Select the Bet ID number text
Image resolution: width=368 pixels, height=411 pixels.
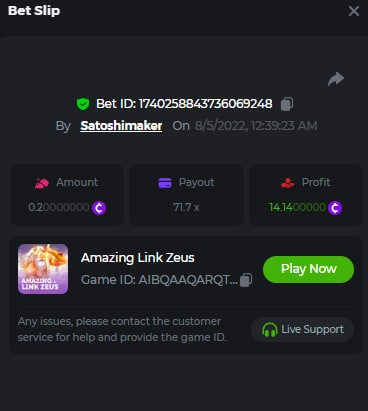point(205,104)
